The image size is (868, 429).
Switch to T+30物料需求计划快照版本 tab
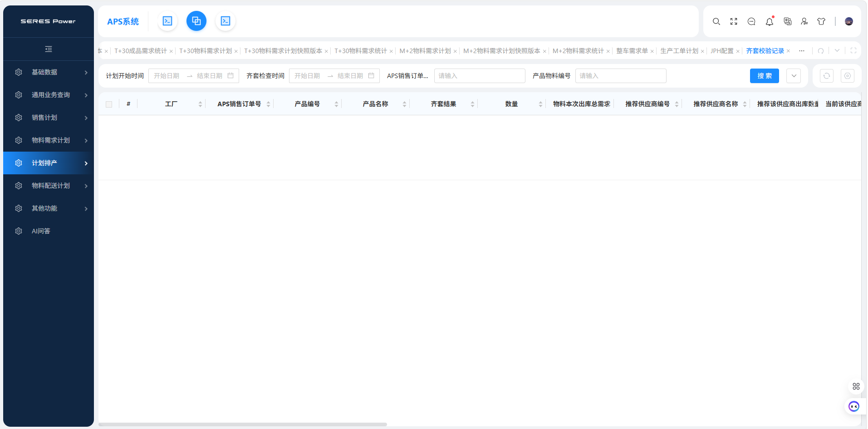point(283,51)
